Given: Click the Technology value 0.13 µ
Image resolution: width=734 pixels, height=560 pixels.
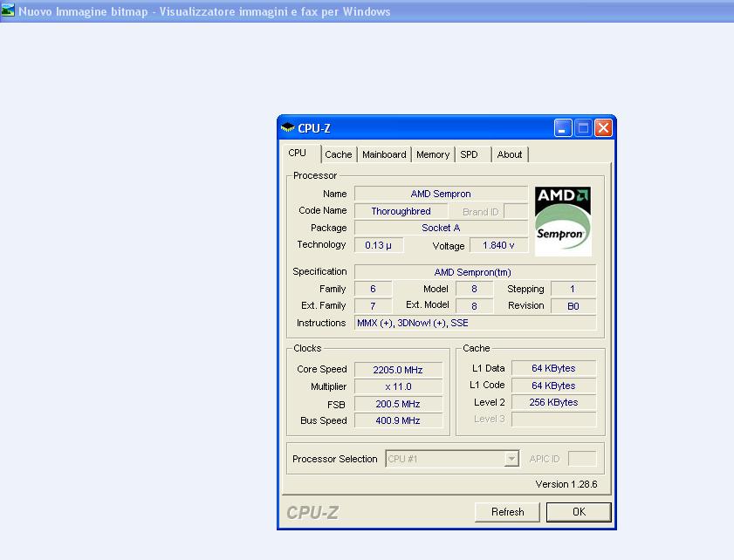Looking at the screenshot, I should tap(379, 245).
